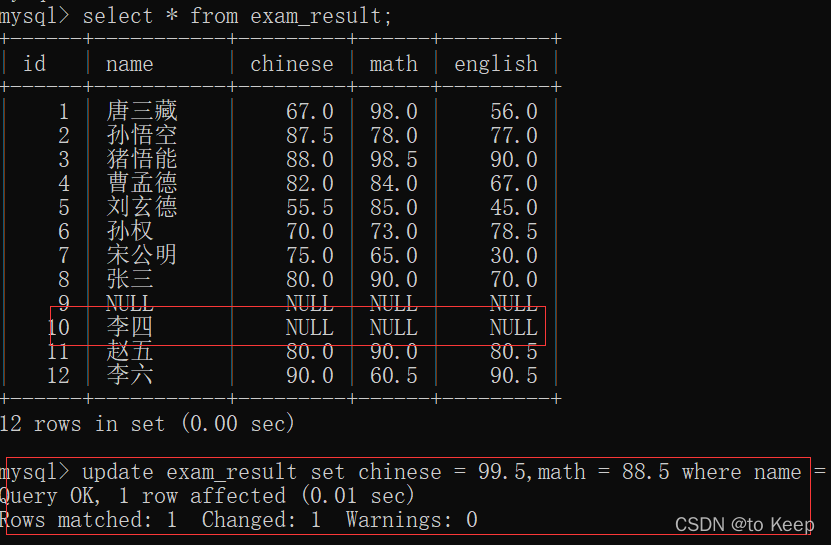Click the english score 56.0 of 唐三藏

[x=514, y=111]
